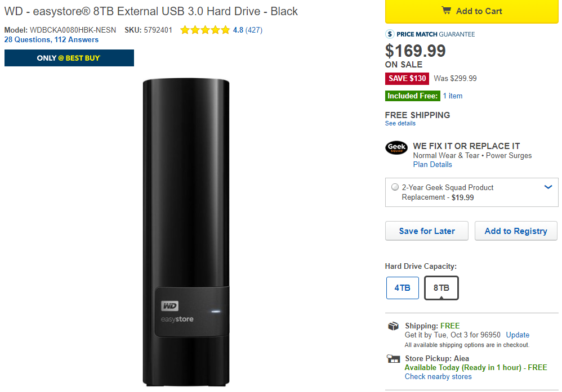562x392 pixels.
Task: Open See details under Free Shipping
Action: 400,123
